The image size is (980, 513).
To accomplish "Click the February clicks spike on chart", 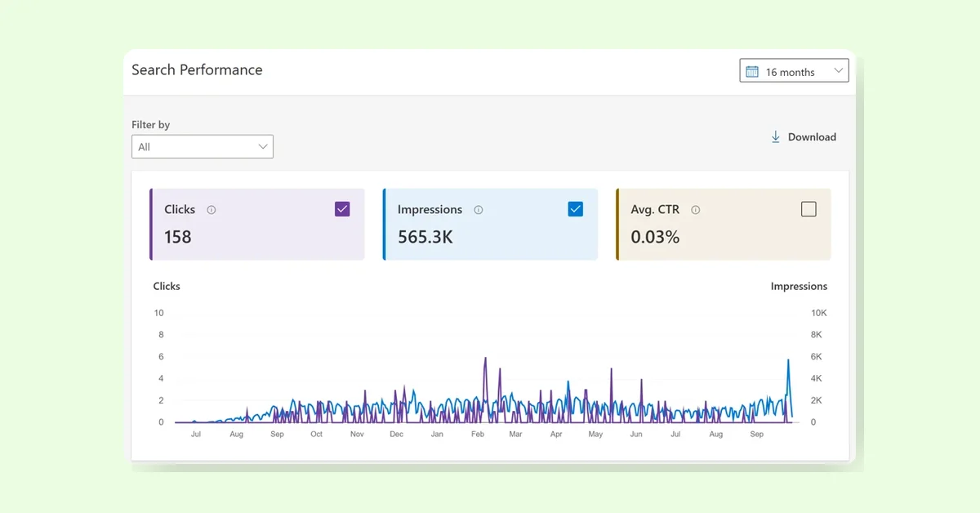I will pos(485,359).
